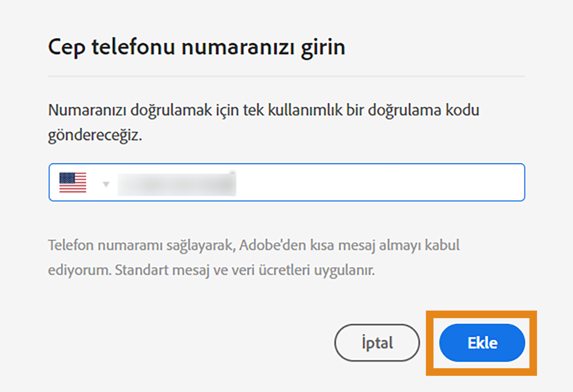
Task: Click inside the phone number input field
Action: (253, 182)
